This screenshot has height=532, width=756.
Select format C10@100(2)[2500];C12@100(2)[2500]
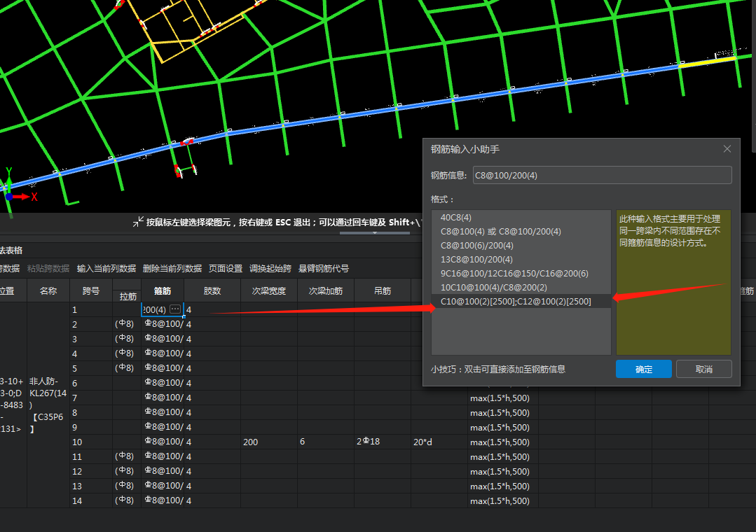tap(521, 301)
